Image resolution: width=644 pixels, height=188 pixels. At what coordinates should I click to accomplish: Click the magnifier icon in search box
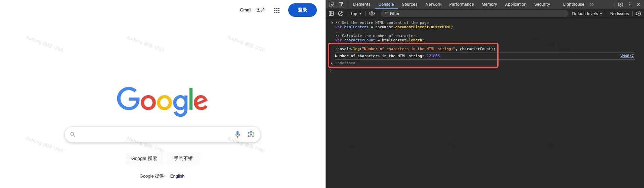tap(73, 134)
